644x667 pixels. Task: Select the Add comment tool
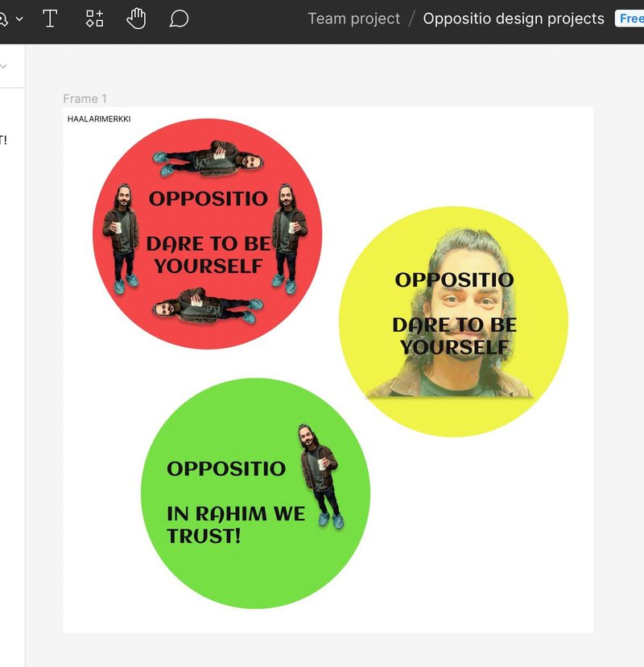click(x=179, y=19)
